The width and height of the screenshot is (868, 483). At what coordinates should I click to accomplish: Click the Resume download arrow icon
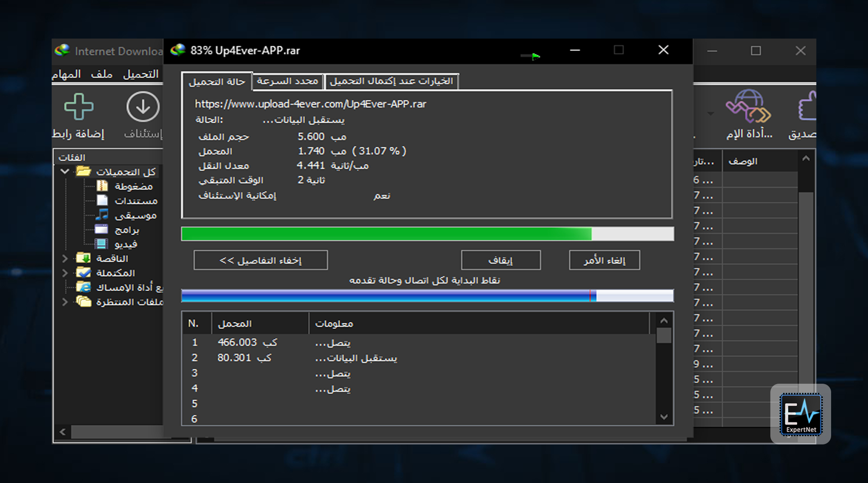pyautogui.click(x=143, y=107)
